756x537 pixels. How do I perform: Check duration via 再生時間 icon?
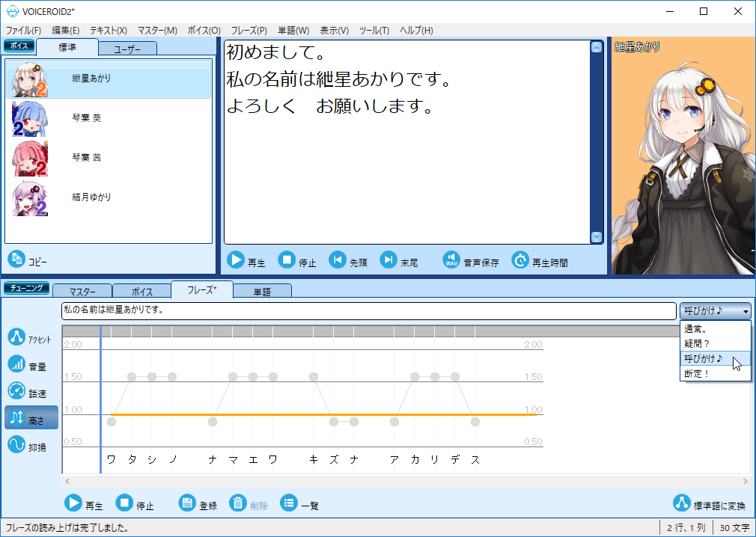tap(520, 260)
